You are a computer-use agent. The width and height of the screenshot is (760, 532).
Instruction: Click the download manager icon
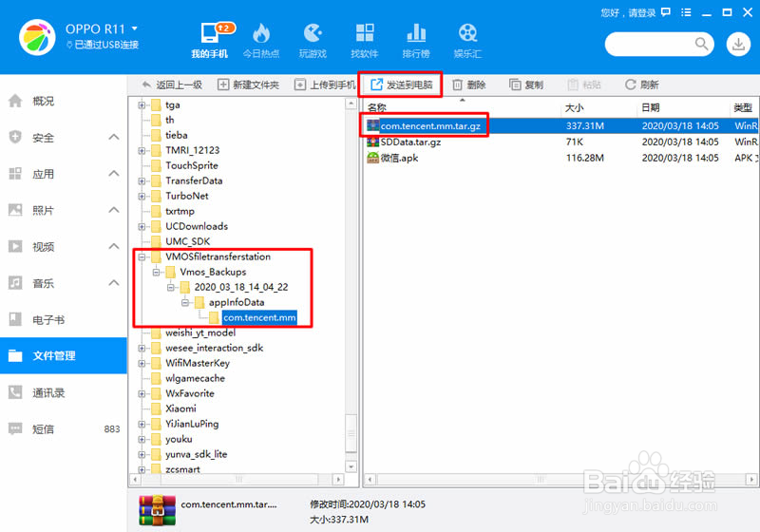[x=738, y=44]
